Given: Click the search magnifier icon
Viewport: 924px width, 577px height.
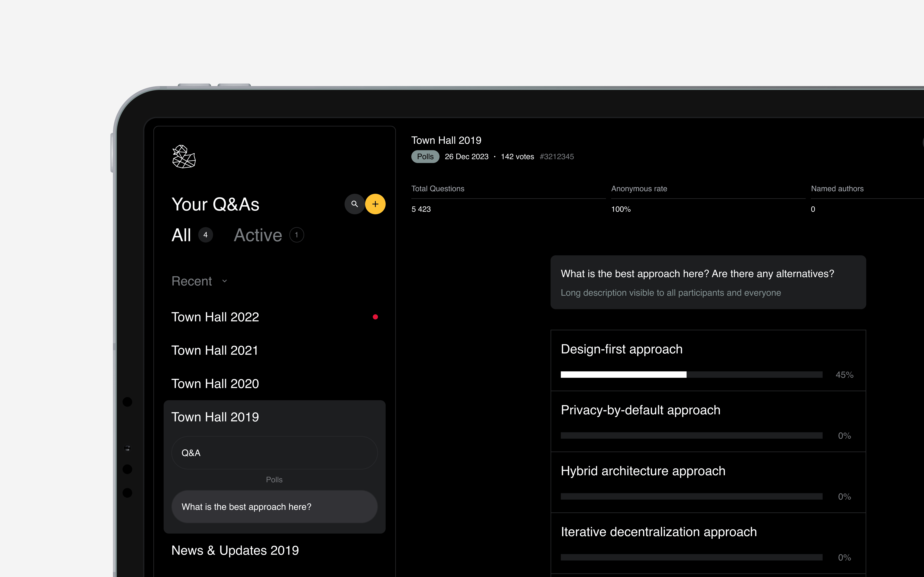Looking at the screenshot, I should 354,204.
